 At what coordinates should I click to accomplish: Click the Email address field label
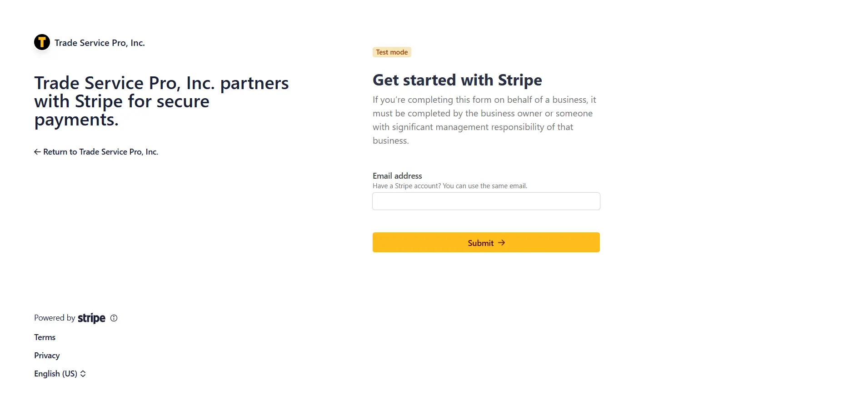(397, 175)
